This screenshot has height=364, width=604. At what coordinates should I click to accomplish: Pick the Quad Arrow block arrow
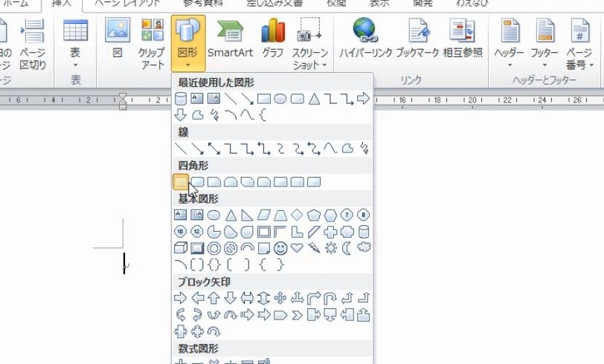point(280,298)
